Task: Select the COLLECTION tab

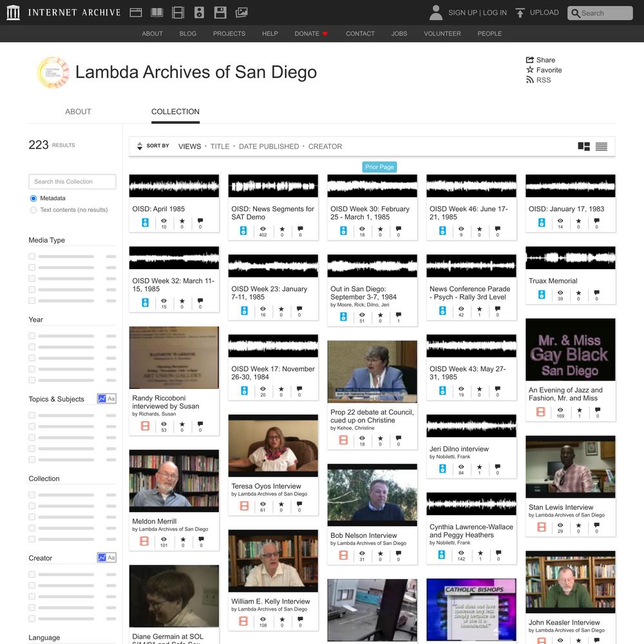Action: 175,111
